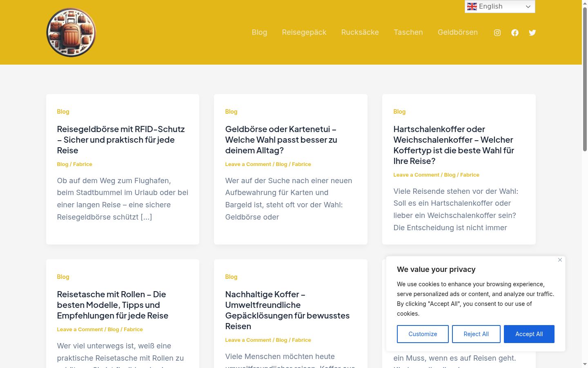Click the UK flag in language selector
This screenshot has width=588, height=368.
[472, 7]
